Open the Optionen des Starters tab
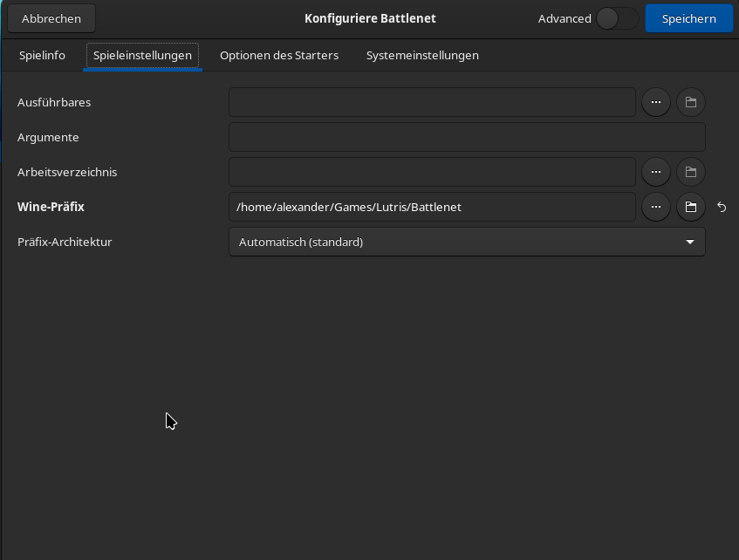 [x=279, y=56]
